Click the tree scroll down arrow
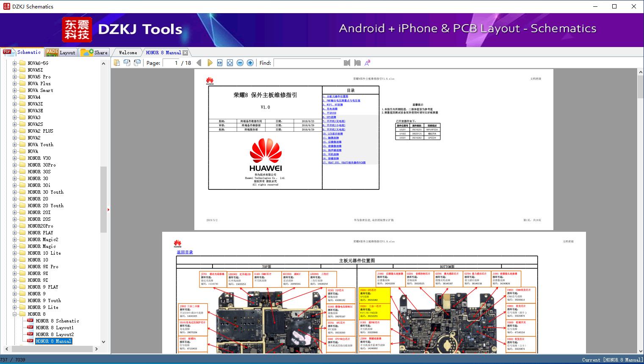The width and height of the screenshot is (644, 364). (x=103, y=342)
